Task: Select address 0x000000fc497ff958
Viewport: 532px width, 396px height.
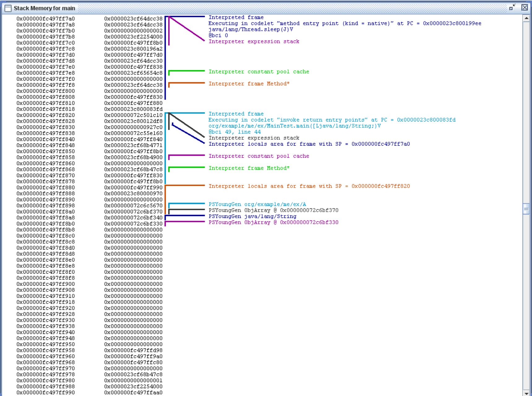Action: tap(45, 350)
